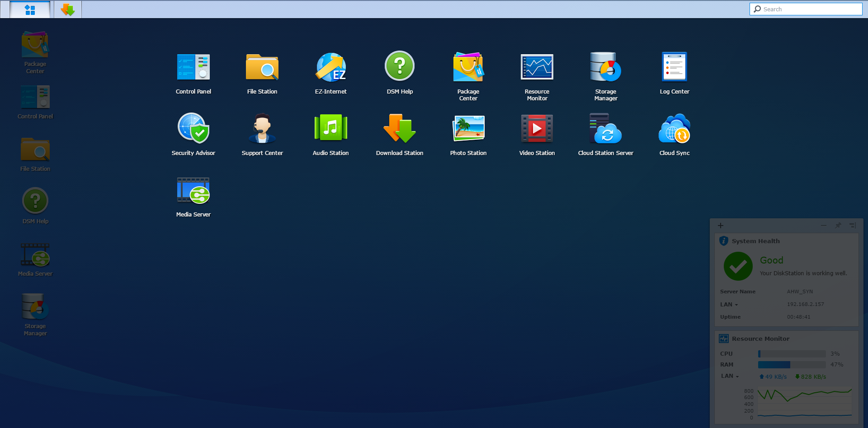Launch Audio Station
The image size is (868, 428).
(x=331, y=134)
